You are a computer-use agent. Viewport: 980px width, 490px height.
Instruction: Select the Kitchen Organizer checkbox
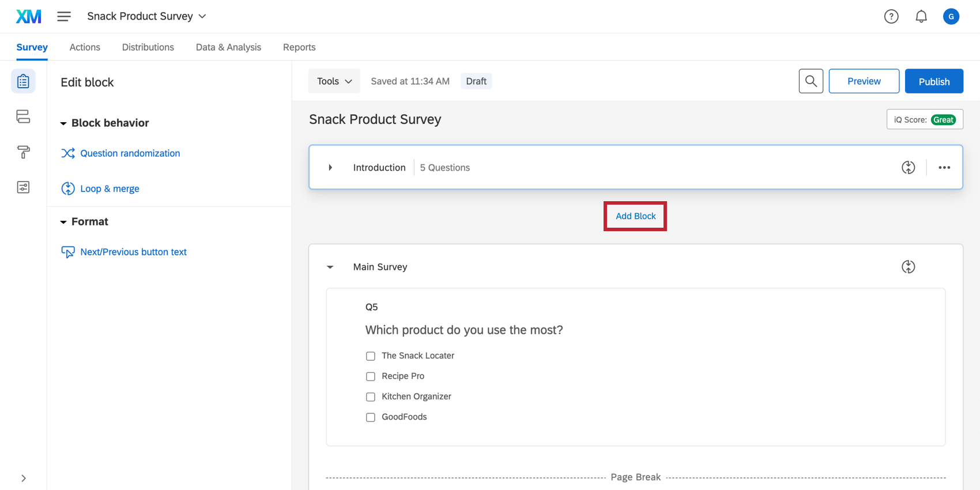click(x=371, y=397)
